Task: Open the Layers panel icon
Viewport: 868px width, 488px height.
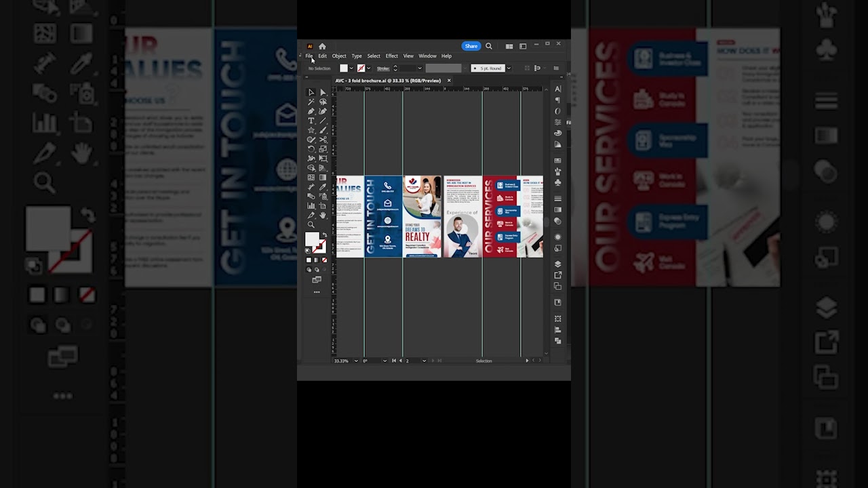Action: tap(557, 264)
